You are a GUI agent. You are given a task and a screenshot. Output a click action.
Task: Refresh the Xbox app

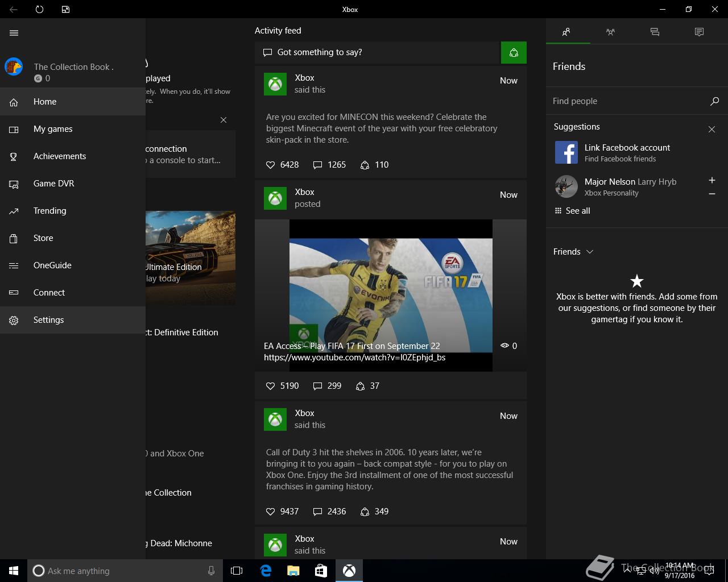[39, 9]
